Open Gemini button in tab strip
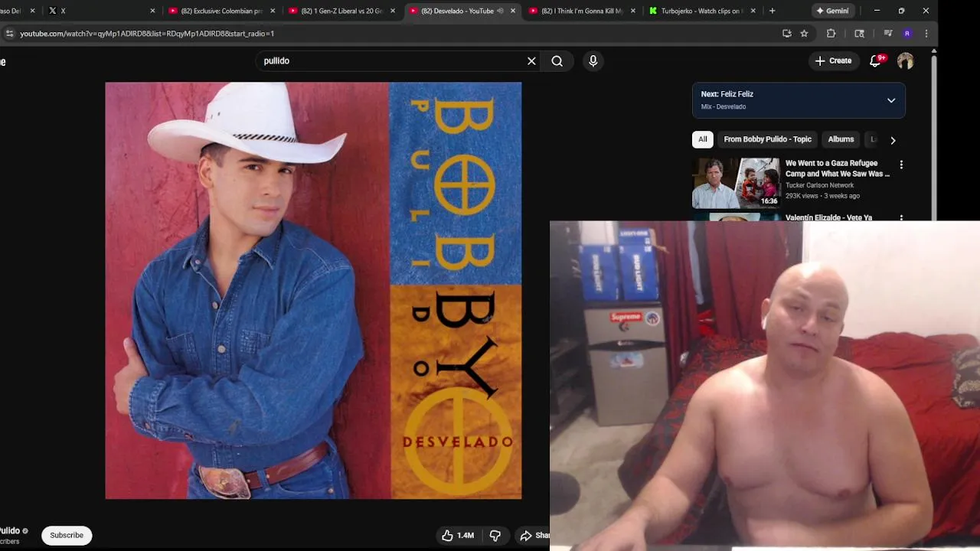The image size is (980, 551). [832, 11]
